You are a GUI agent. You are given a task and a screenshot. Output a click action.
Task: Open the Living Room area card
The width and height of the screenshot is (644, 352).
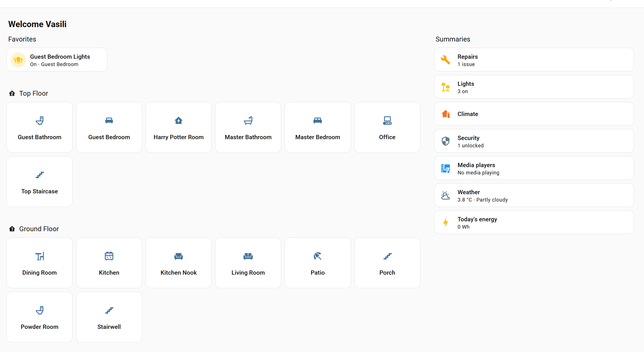pyautogui.click(x=248, y=263)
